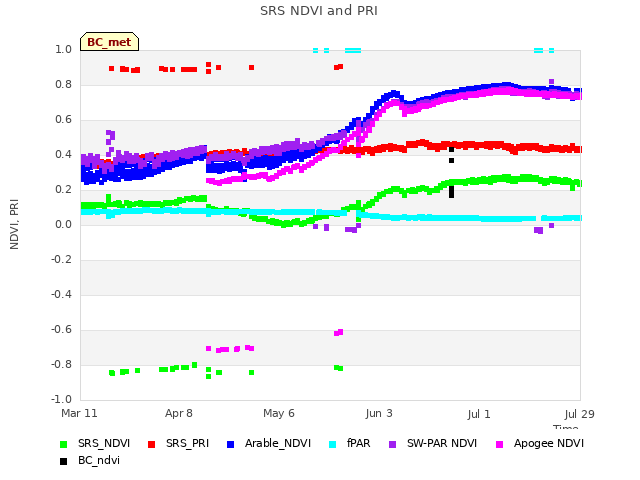
Task: Click the -0.8 y-axis tick label
Action: pos(62,365)
